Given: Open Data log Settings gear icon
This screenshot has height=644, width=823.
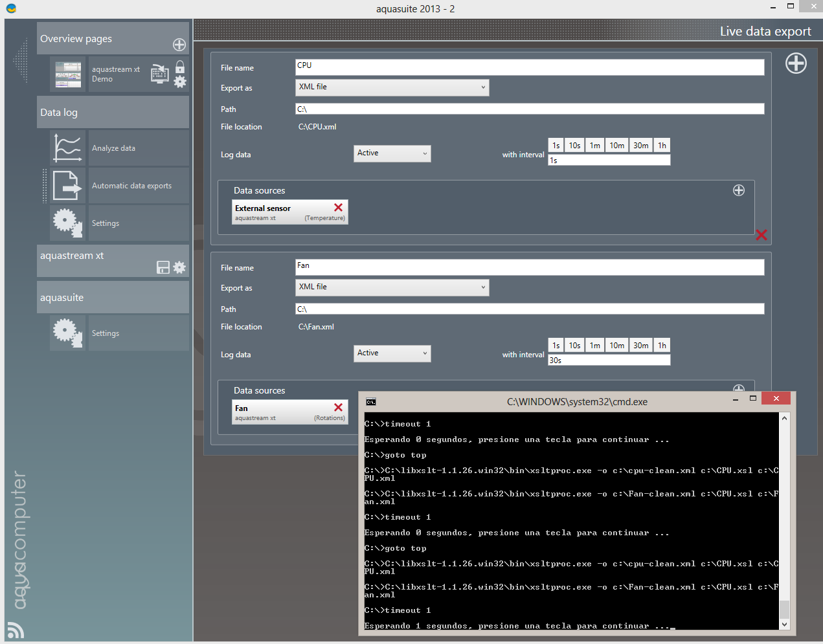Looking at the screenshot, I should tap(67, 223).
